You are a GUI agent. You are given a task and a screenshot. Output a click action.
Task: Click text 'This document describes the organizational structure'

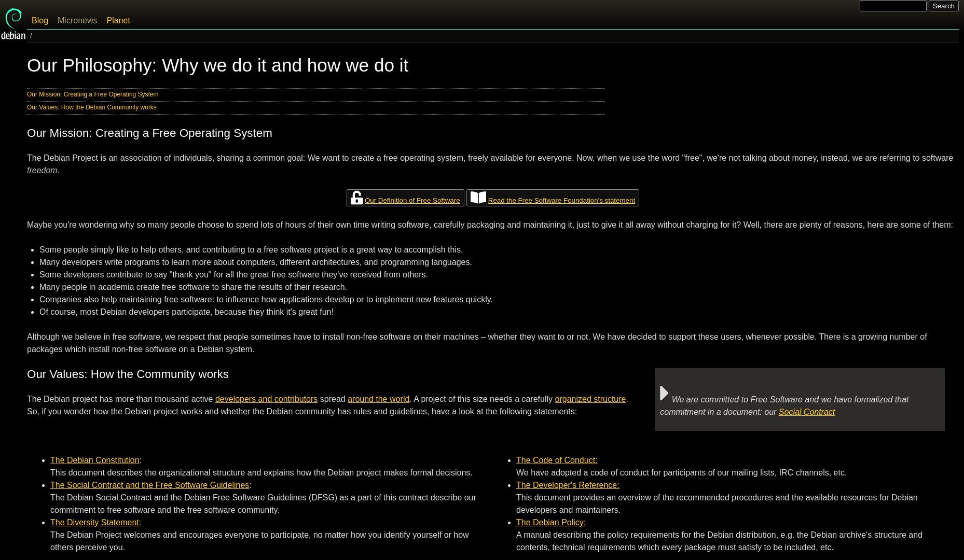(261, 472)
